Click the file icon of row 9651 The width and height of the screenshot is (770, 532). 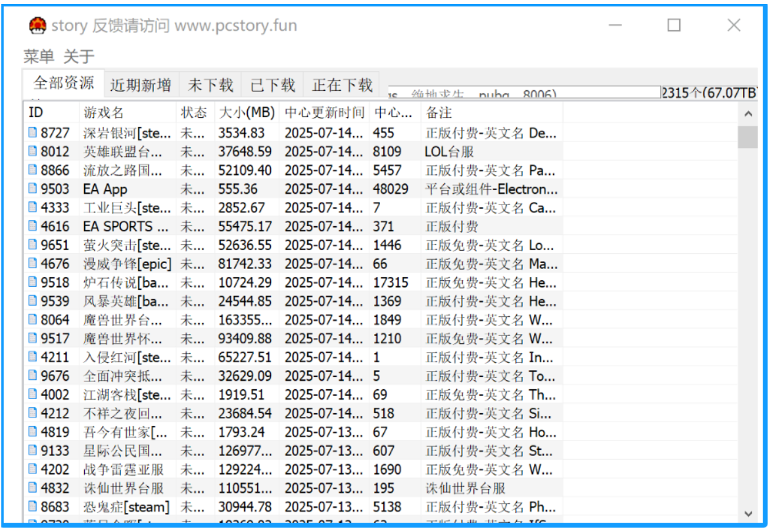tap(32, 244)
